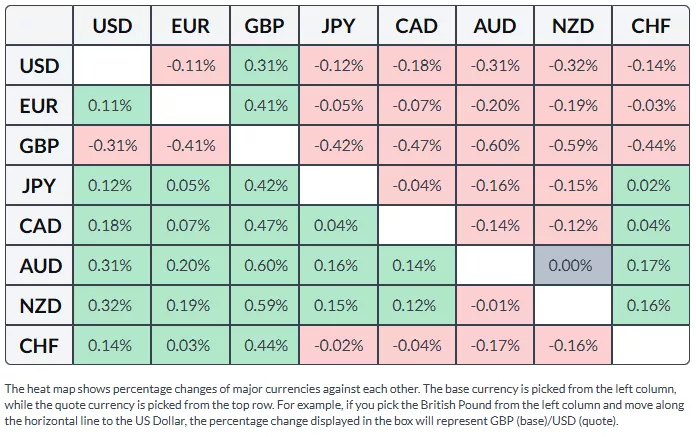The image size is (696, 437).
Task: Click the 0.02% cell in JPY row
Action: click(x=651, y=186)
